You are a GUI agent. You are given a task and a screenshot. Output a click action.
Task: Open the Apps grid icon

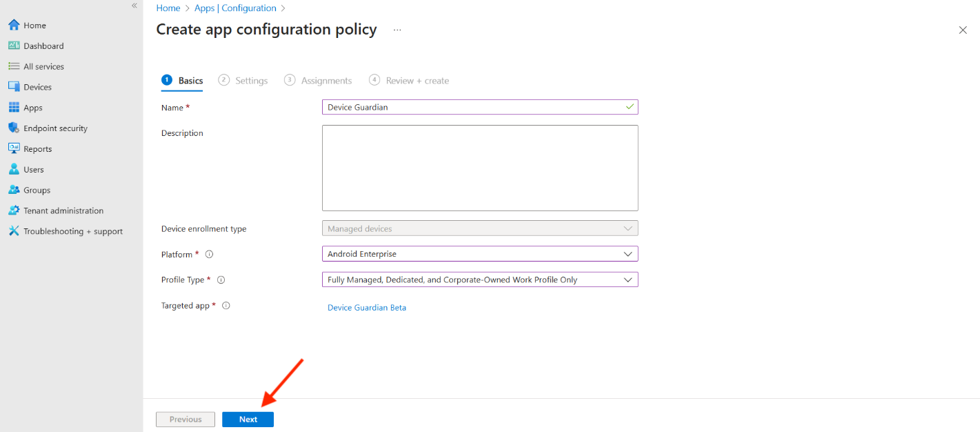click(14, 108)
